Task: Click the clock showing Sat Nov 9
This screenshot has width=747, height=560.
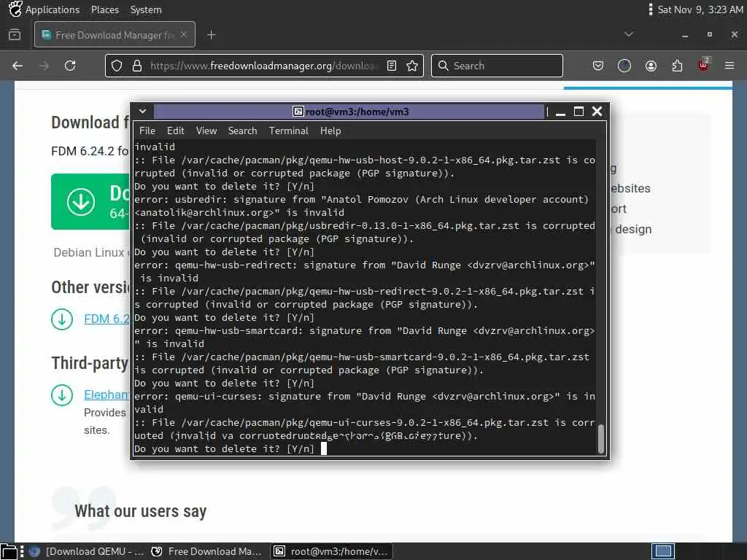Action: 700,9
